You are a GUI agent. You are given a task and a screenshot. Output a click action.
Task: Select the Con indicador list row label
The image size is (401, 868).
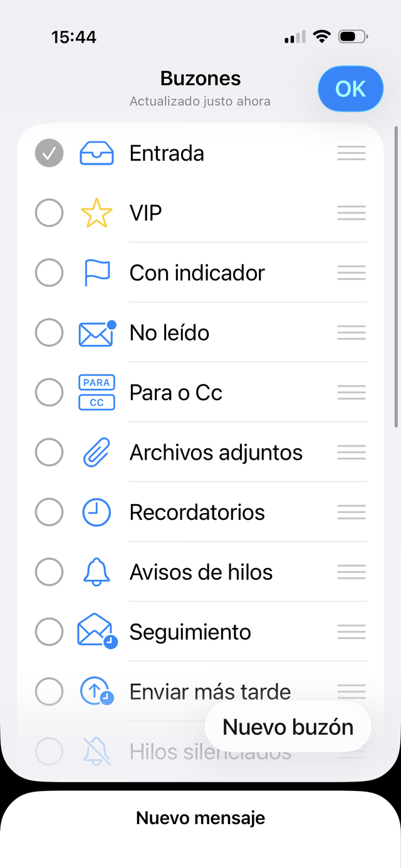coord(197,273)
